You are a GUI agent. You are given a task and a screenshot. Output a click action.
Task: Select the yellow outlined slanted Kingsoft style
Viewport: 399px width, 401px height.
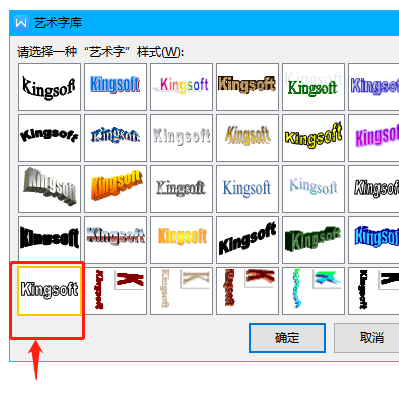(313, 138)
